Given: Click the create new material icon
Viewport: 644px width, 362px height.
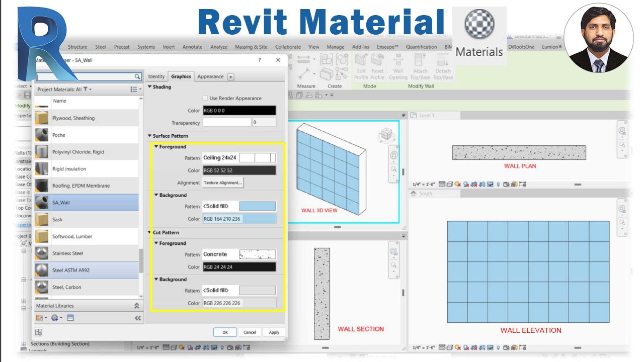Looking at the screenshot, I should [56, 318].
